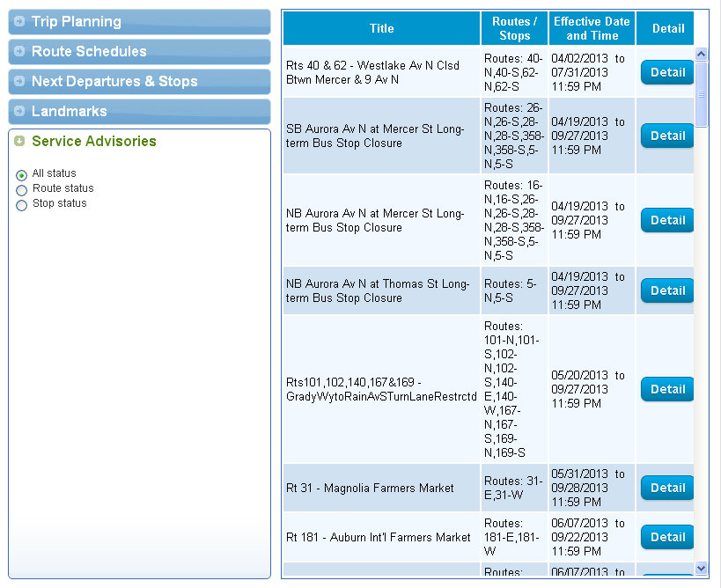This screenshot has width=721, height=588.
Task: Open Detail for Rt 31 Magnolia Farmers Market
Action: click(667, 488)
